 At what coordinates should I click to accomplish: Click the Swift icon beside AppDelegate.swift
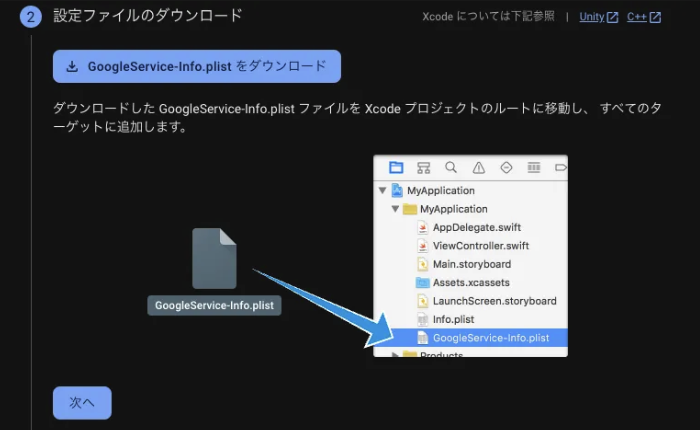point(422,227)
